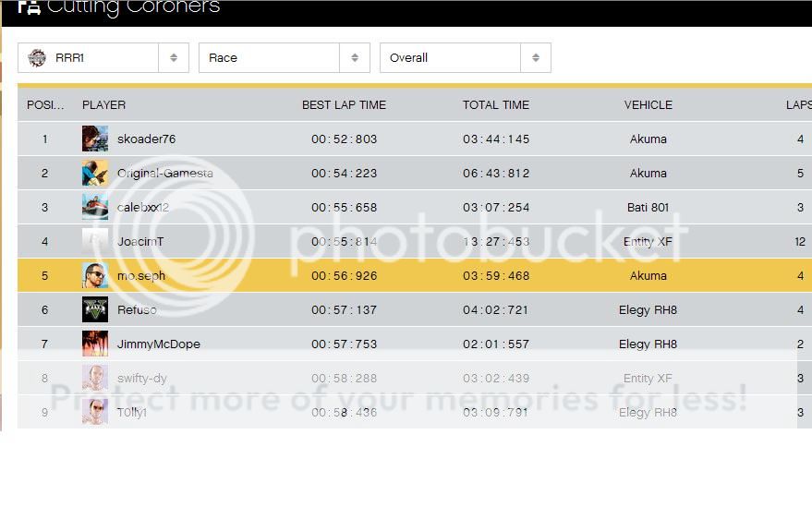Select swifty-dy player name
812x531 pixels.
141,379
